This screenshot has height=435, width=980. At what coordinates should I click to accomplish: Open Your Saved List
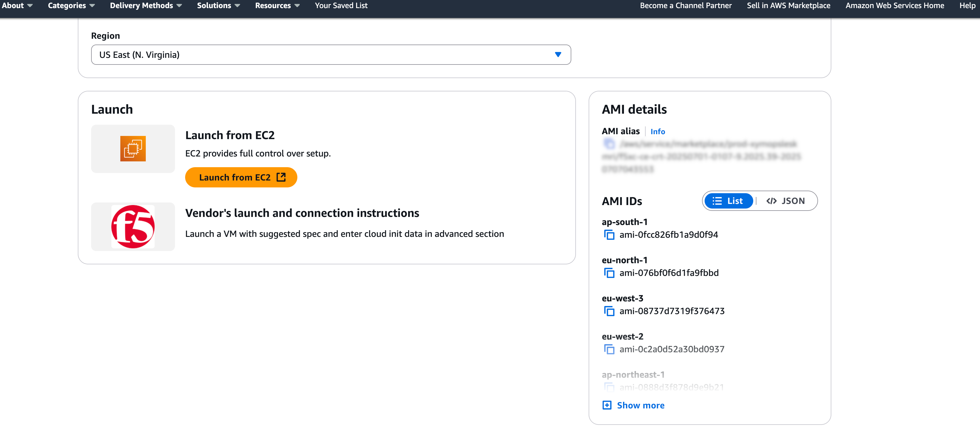point(341,5)
